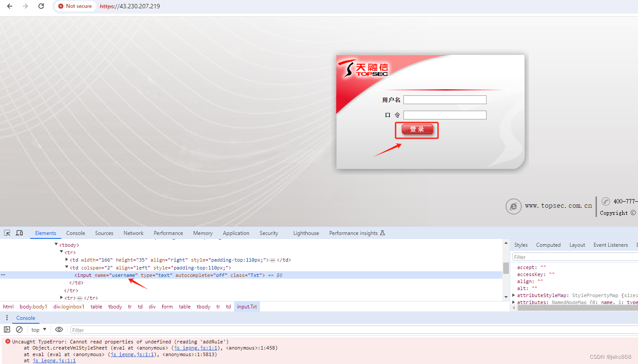
Task: Open actions menu dots for selected node
Action: 3,275
